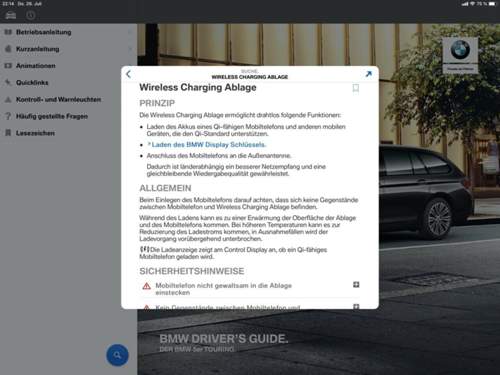
Task: Click the PRINZIP section heading
Action: pyautogui.click(x=157, y=103)
